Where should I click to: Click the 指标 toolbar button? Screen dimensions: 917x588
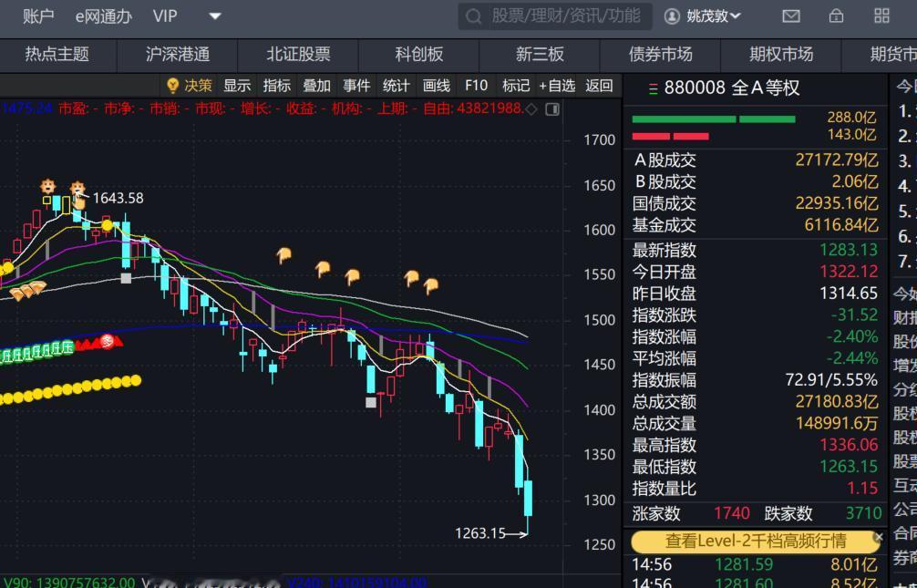click(x=277, y=86)
